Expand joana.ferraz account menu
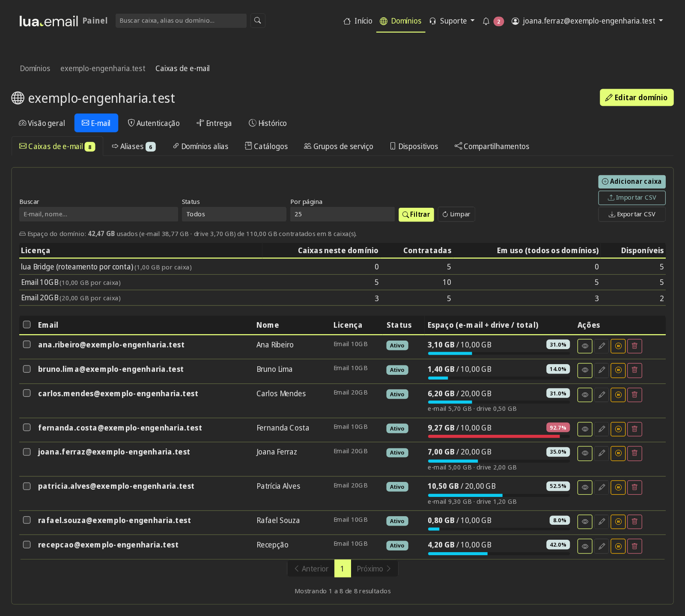Screen dimensions: 685x616 pos(587,21)
